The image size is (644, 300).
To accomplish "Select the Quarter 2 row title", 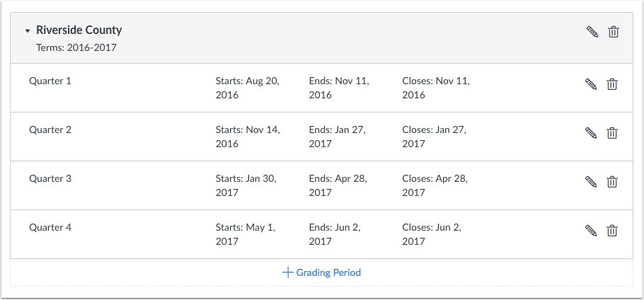I will (50, 129).
